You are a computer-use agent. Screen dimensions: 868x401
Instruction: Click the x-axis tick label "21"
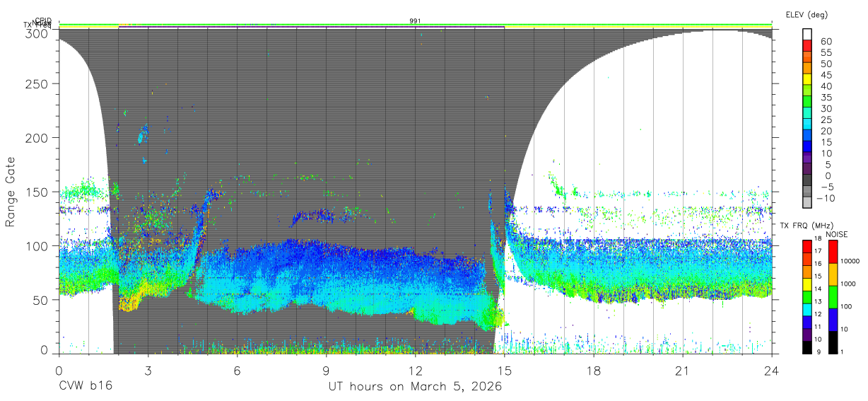pos(683,371)
